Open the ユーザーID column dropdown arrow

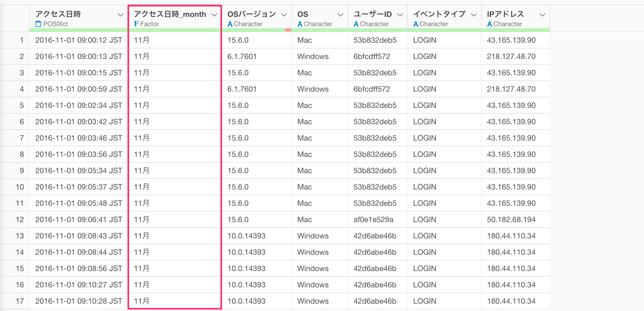(400, 15)
